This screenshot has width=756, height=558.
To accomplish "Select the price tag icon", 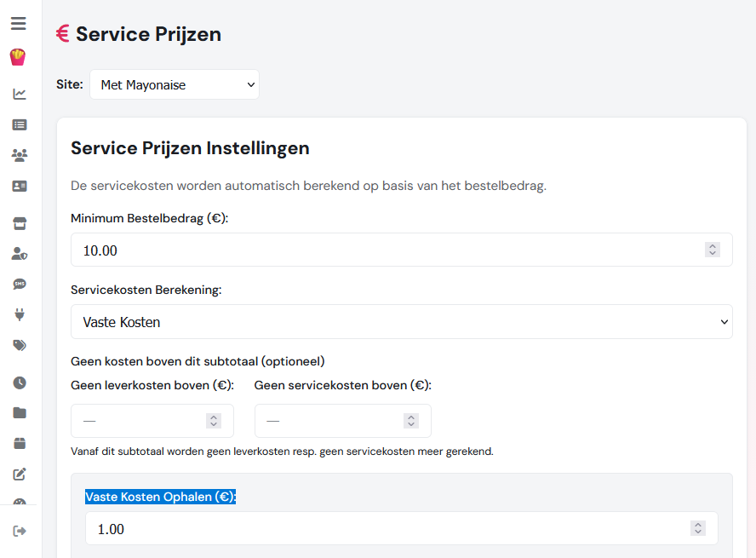I will [x=19, y=345].
